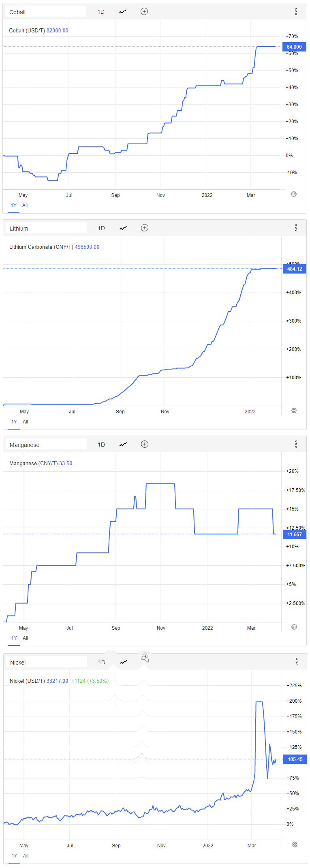Viewport: 310px width, 868px height.
Task: Open chart type selector in Cobalt panel
Action: tap(123, 12)
